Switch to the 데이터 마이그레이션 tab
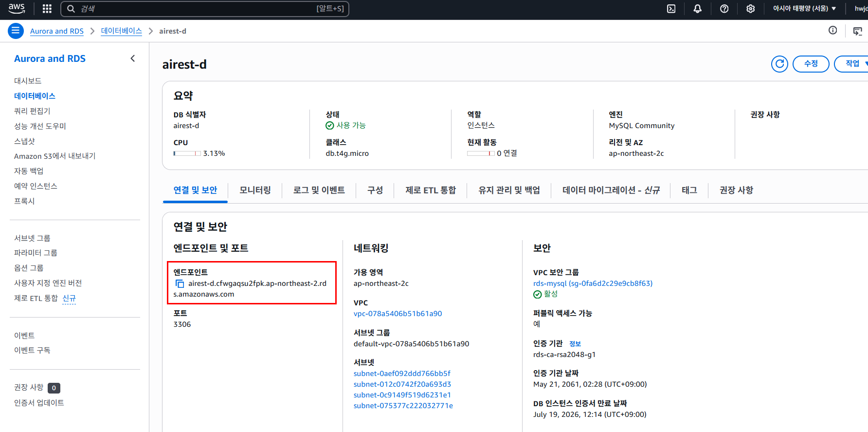The width and height of the screenshot is (868, 432). 611,190
